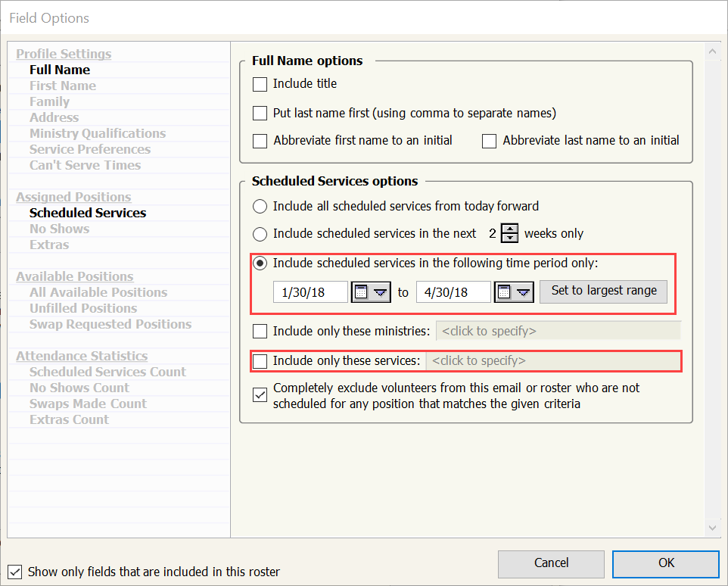Click the start date input field

click(x=310, y=292)
